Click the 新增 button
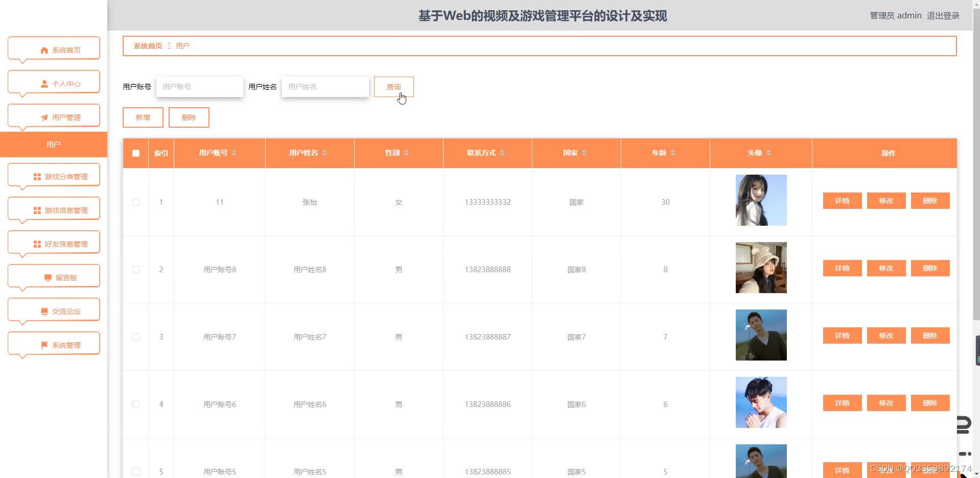Viewport: 980px width, 478px height. (143, 117)
